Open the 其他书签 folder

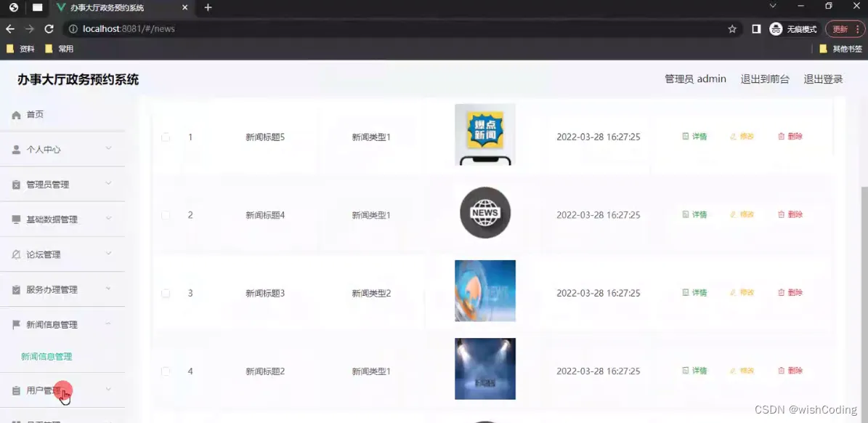[x=840, y=49]
